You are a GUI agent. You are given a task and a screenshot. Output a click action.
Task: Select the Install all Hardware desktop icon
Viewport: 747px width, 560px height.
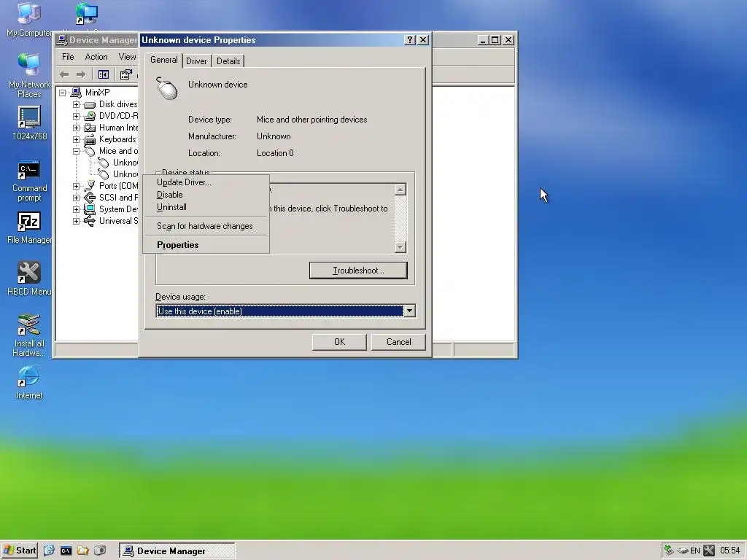29,335
